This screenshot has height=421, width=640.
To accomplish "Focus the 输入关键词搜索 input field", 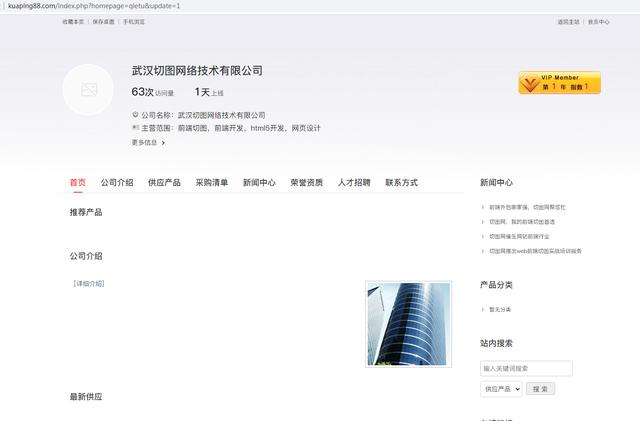I will tap(526, 368).
